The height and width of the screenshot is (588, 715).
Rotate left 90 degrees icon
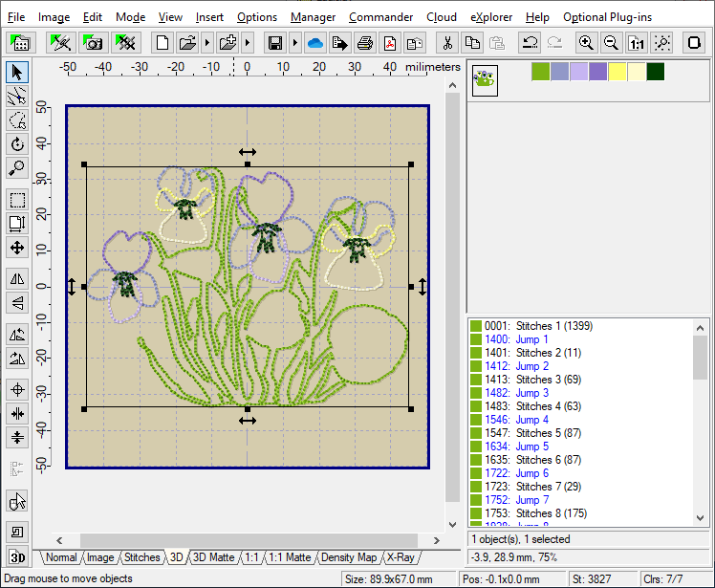(17, 335)
